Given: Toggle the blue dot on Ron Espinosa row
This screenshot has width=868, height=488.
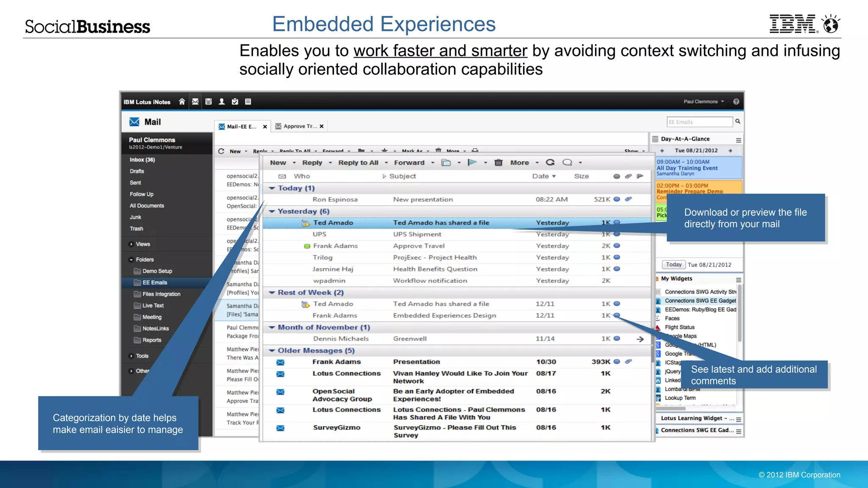Looking at the screenshot, I should click(617, 199).
